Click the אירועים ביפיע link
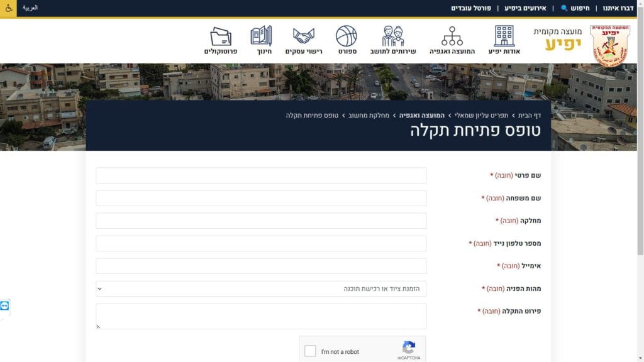This screenshot has width=644, height=362. pyautogui.click(x=525, y=8)
